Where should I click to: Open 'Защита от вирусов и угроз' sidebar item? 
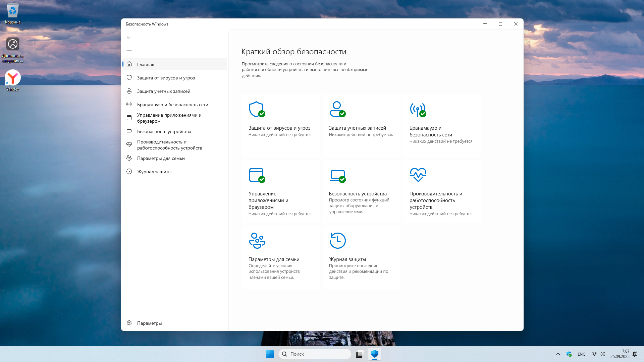click(x=166, y=78)
